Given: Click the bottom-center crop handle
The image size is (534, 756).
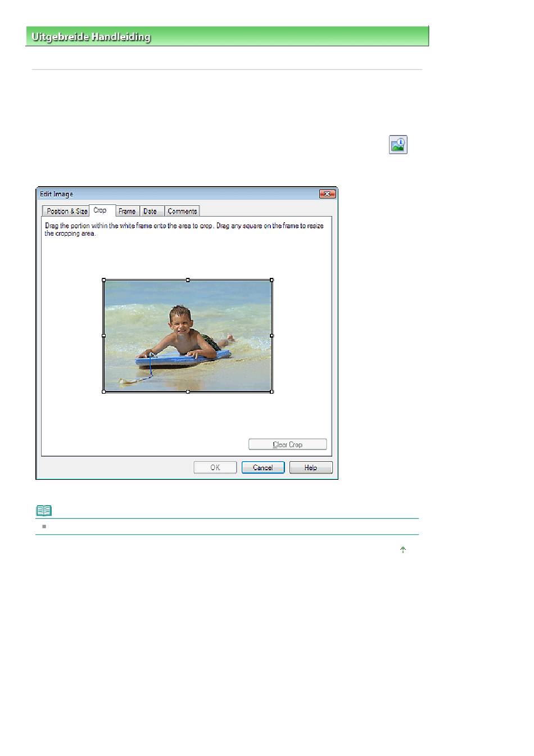Looking at the screenshot, I should point(188,391).
